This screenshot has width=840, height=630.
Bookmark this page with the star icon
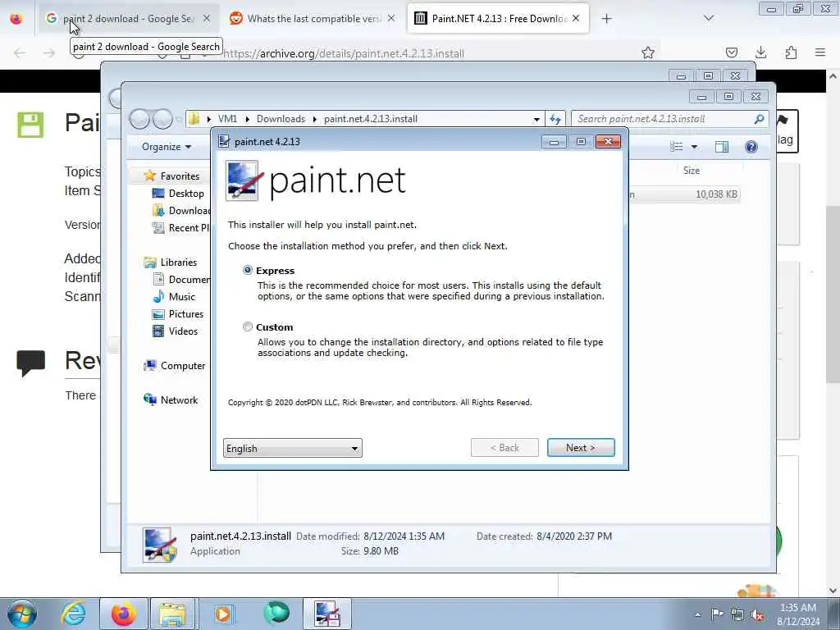(648, 52)
